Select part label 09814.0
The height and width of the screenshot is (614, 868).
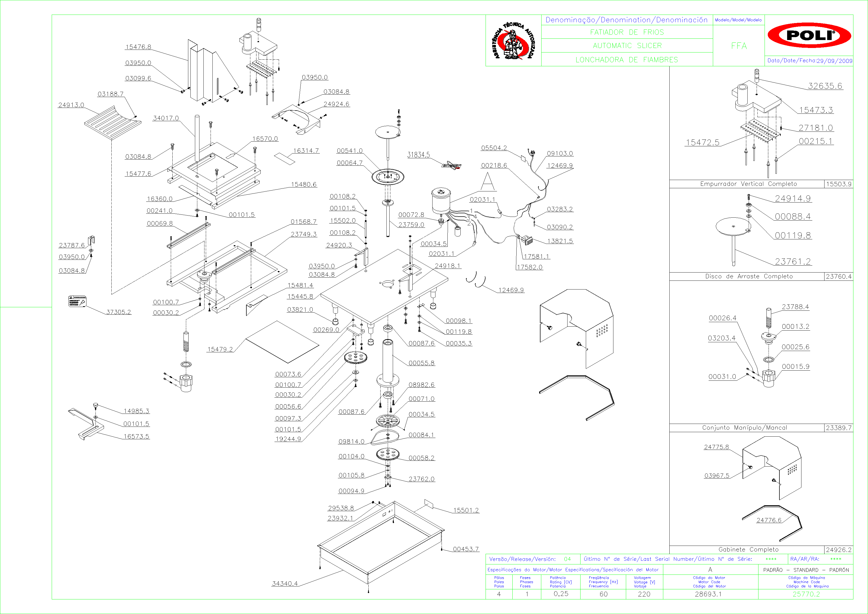(x=351, y=441)
